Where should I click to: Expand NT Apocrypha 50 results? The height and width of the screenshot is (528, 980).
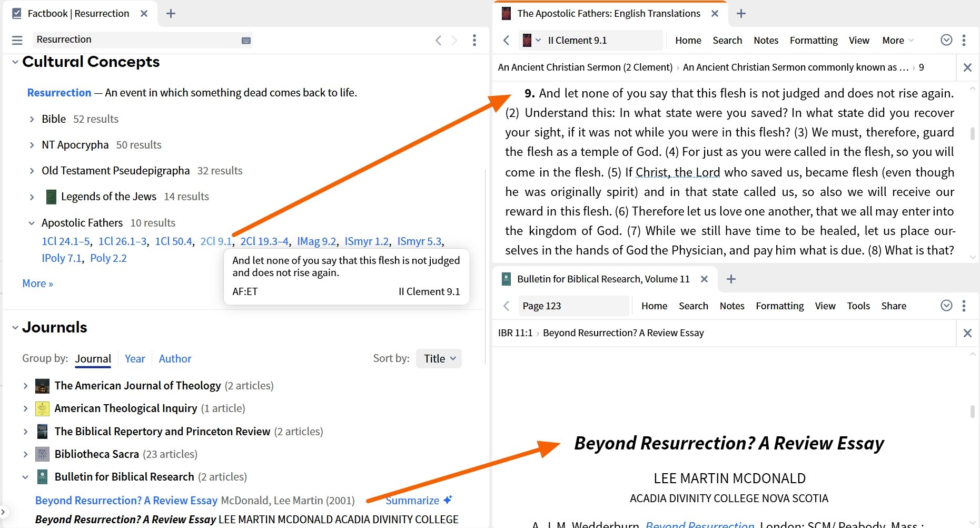(x=32, y=145)
